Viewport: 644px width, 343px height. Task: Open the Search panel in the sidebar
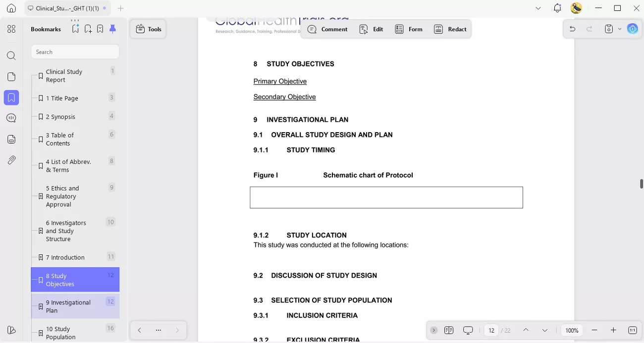coord(11,55)
